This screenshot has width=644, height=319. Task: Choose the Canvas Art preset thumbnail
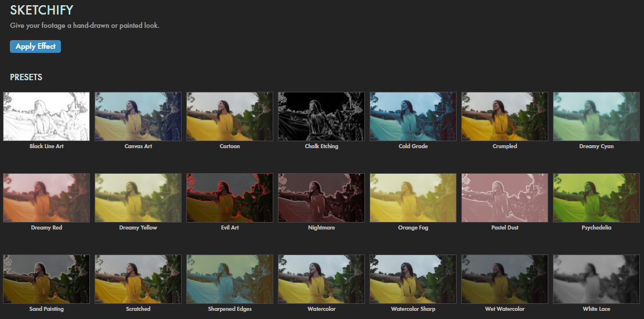pyautogui.click(x=138, y=116)
